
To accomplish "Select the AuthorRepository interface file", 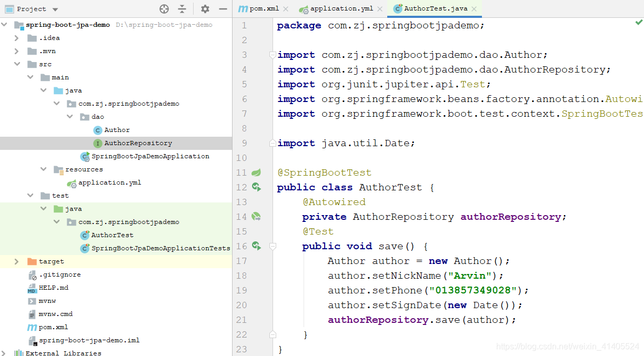I will tap(138, 143).
